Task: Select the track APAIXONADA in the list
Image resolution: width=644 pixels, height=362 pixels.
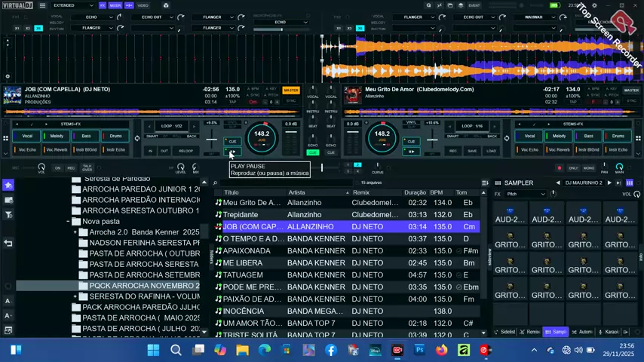Action: click(247, 250)
